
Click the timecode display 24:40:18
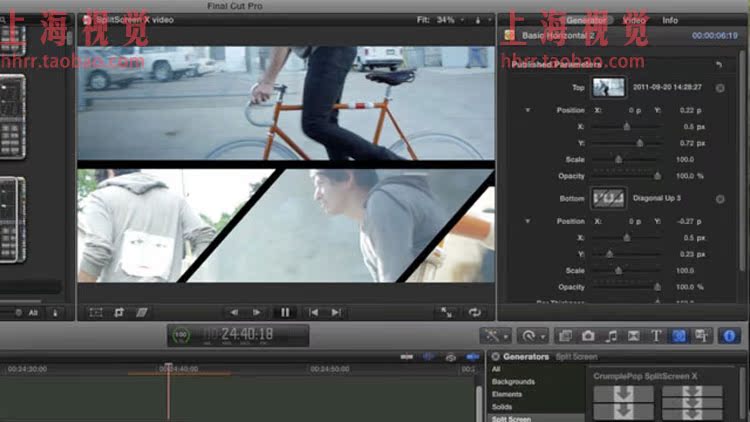coord(247,334)
